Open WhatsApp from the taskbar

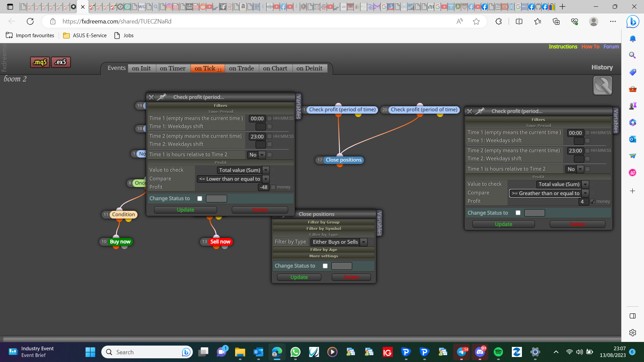click(296, 352)
